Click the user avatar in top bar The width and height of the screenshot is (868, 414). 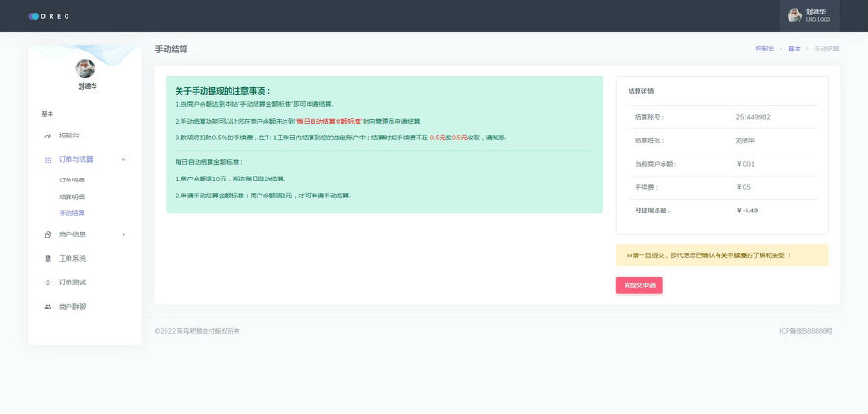795,15
